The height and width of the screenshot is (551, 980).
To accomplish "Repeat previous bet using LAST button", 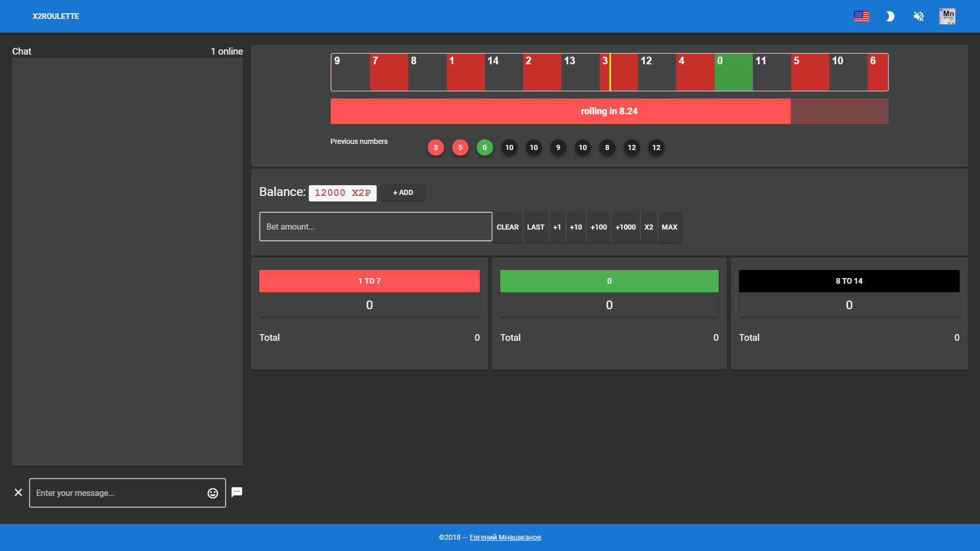I will pos(535,227).
